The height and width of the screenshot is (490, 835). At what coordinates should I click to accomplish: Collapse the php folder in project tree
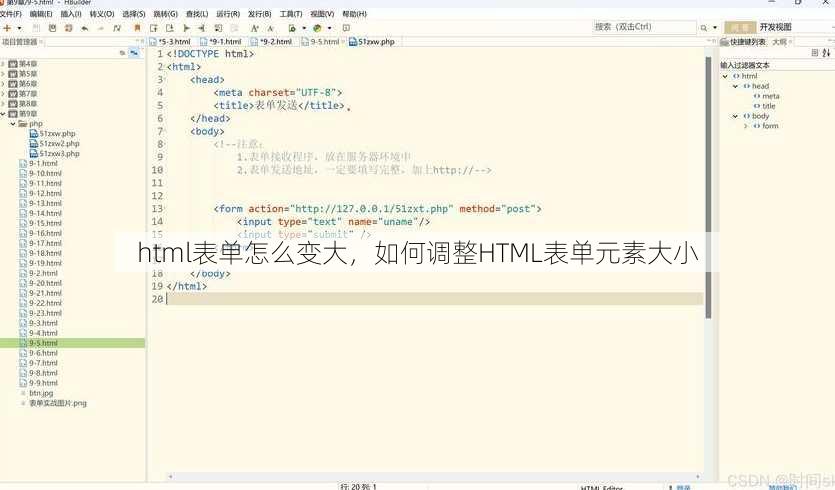[13, 124]
